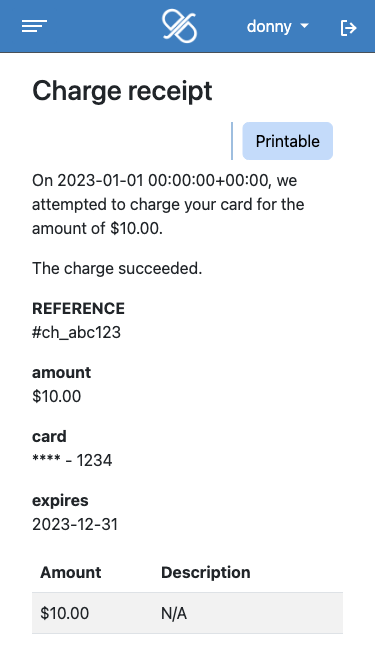Select the $10.00 table row
Viewport: 375px width, 670px height.
point(188,613)
